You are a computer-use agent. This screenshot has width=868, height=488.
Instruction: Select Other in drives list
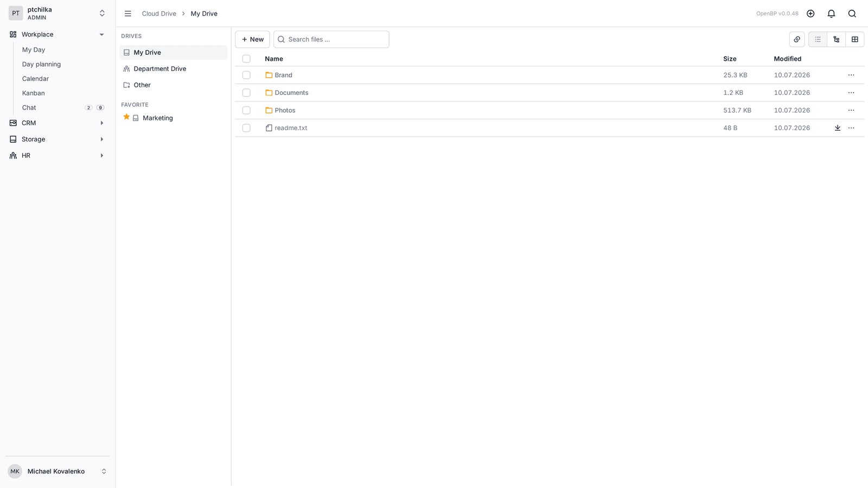173,85
